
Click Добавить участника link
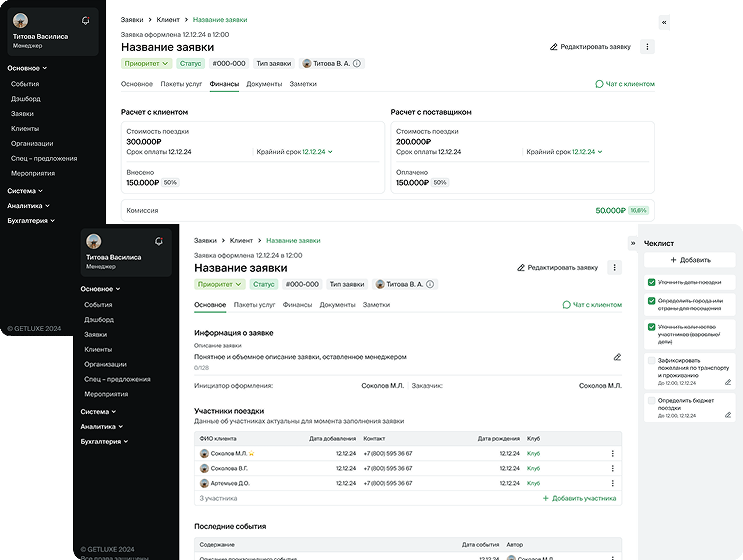579,498
